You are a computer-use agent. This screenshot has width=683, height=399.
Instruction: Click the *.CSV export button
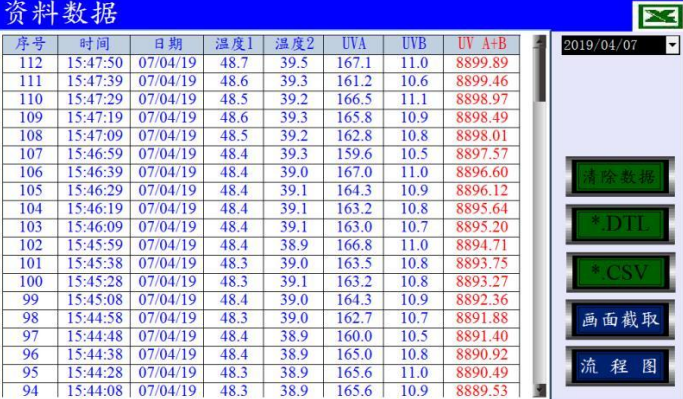click(620, 272)
